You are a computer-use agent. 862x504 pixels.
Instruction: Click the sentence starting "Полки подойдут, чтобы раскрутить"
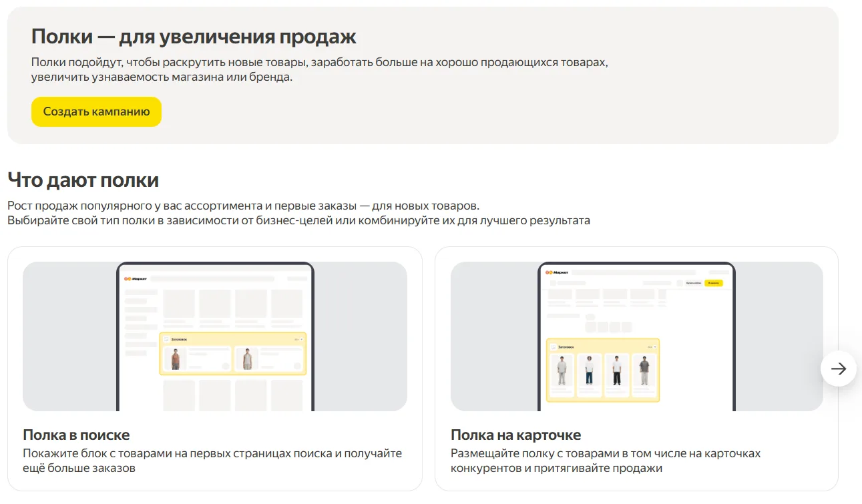pyautogui.click(x=320, y=69)
